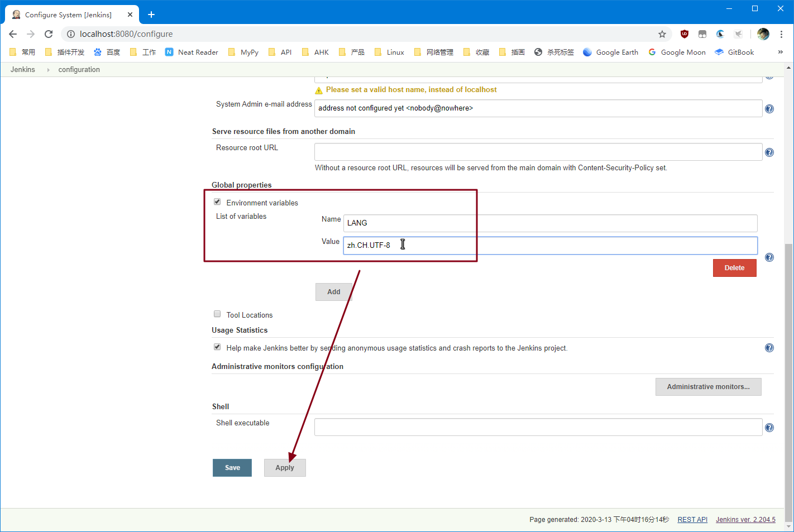Click the browser back arrow
The image size is (794, 532).
(13, 34)
